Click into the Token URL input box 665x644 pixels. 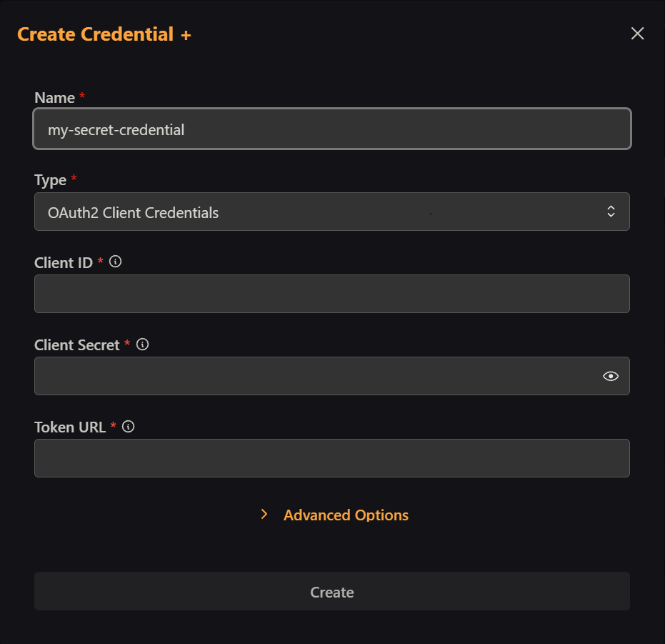pos(331,458)
